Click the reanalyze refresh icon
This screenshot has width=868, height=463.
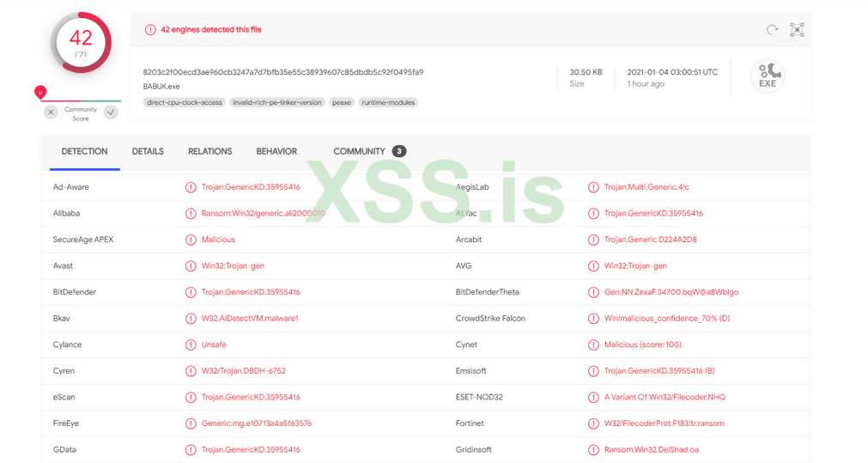pyautogui.click(x=772, y=29)
